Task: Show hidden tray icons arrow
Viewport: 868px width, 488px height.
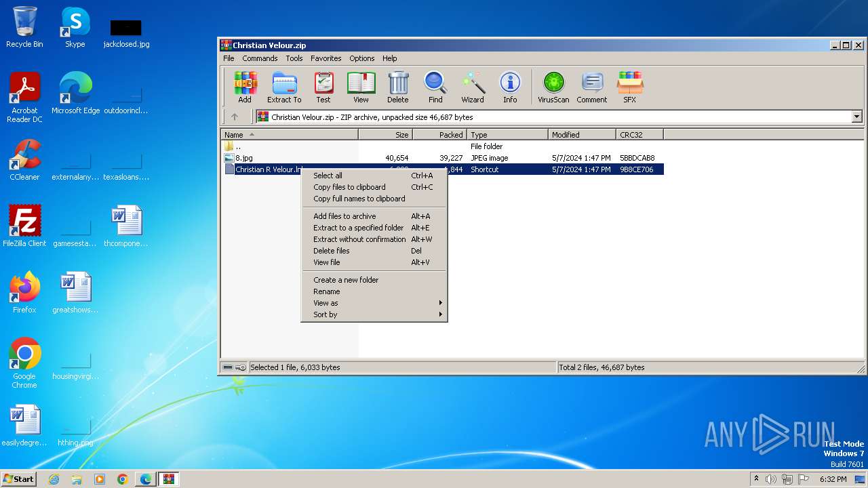Action: click(756, 479)
